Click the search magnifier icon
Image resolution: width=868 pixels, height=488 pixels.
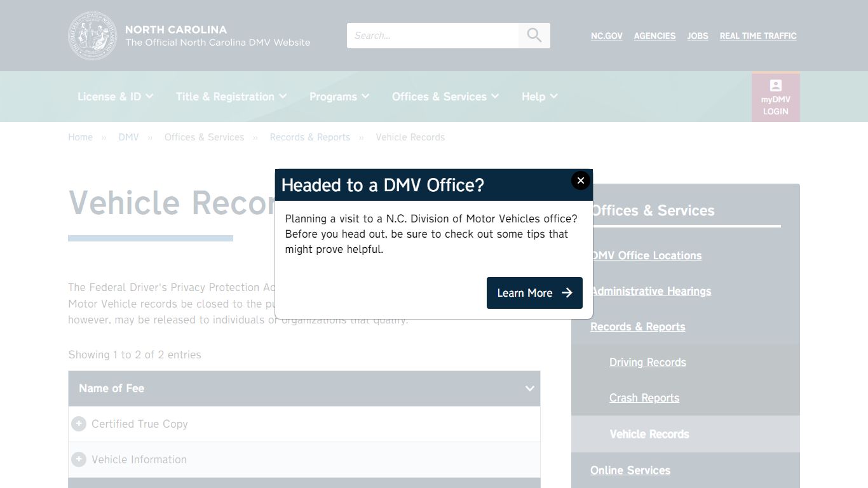(534, 36)
